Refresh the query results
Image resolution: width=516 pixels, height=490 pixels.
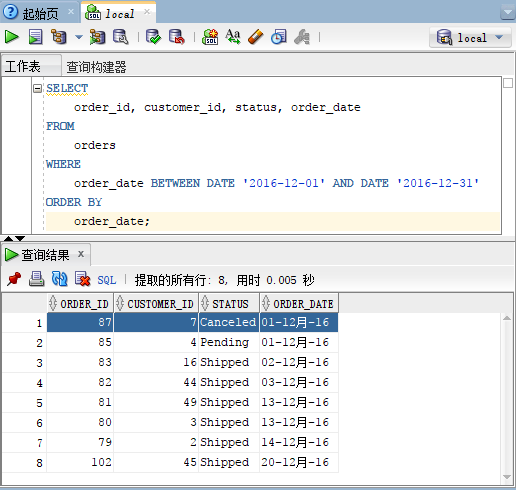click(x=60, y=279)
